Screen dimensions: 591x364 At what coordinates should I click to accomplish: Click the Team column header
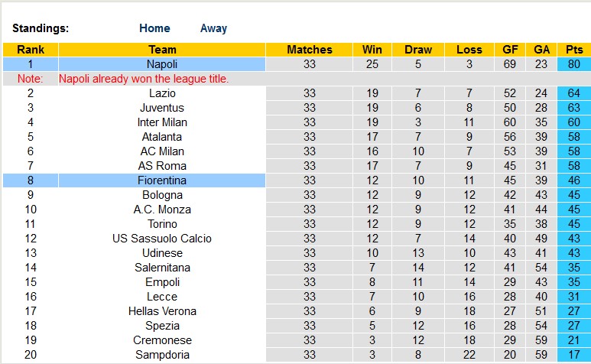click(162, 50)
